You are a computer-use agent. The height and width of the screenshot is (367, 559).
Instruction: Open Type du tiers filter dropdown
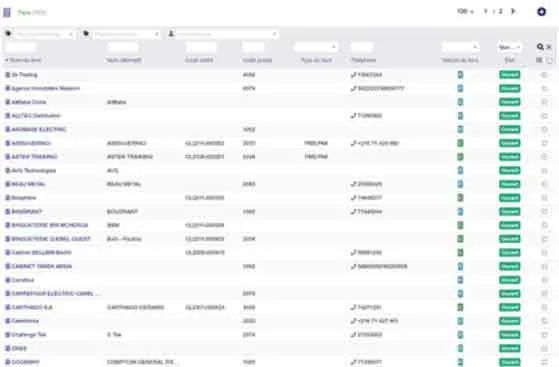316,47
